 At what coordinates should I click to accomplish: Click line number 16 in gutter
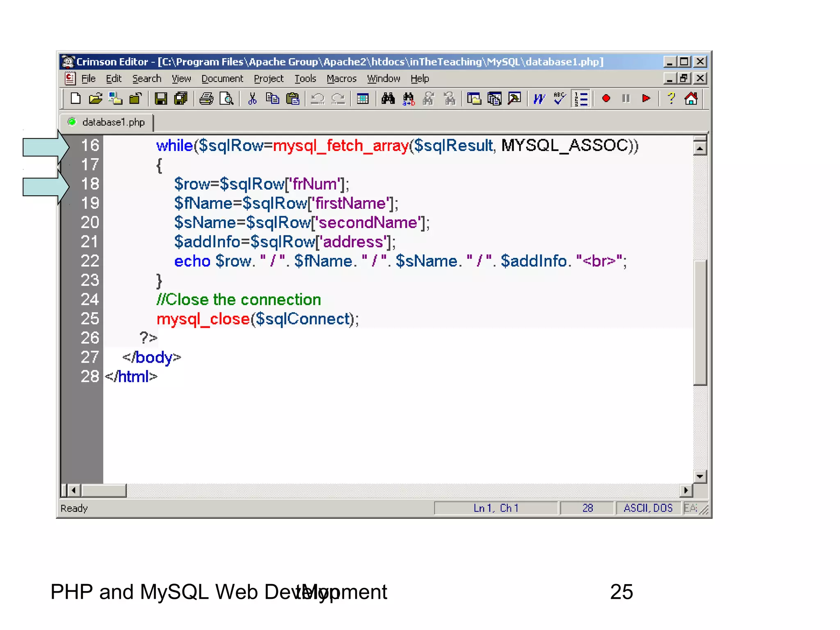point(90,146)
